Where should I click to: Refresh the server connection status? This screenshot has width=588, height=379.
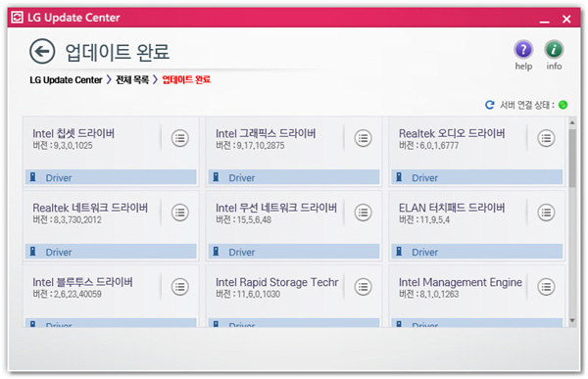489,105
